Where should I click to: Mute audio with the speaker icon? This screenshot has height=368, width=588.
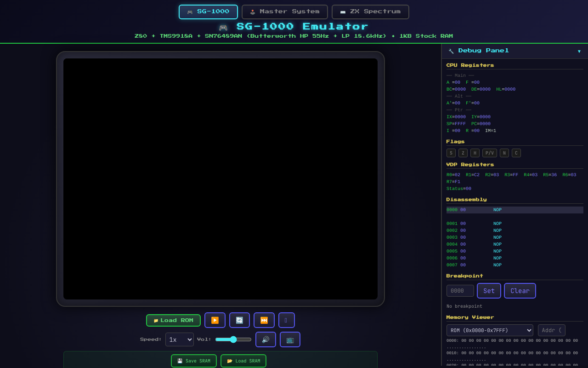click(266, 339)
